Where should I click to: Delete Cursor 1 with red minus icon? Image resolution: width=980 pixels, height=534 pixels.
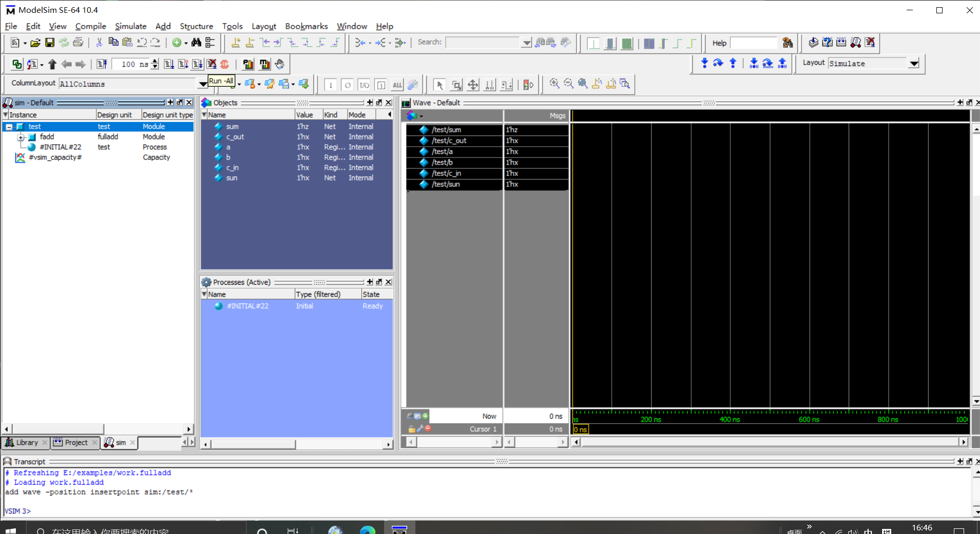coord(428,429)
